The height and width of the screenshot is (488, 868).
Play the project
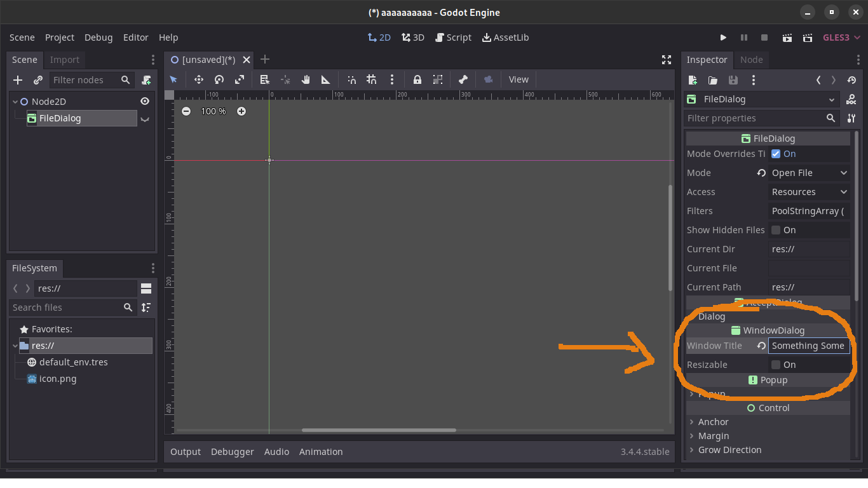tap(723, 37)
